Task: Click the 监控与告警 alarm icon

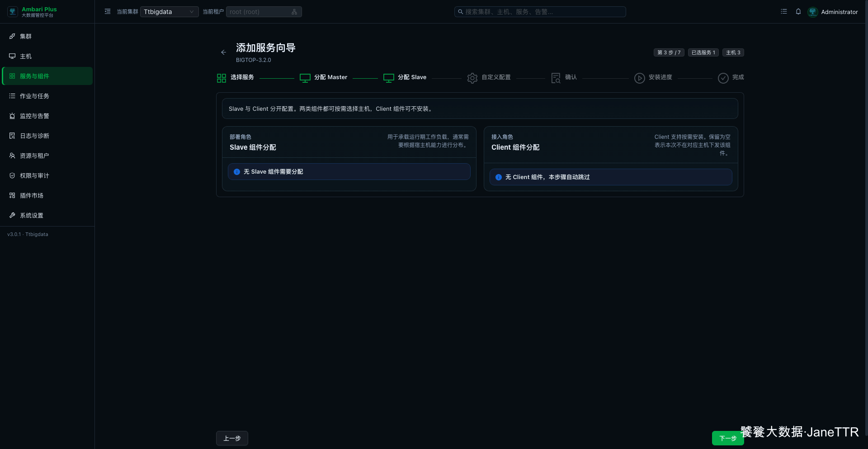Action: [12, 116]
